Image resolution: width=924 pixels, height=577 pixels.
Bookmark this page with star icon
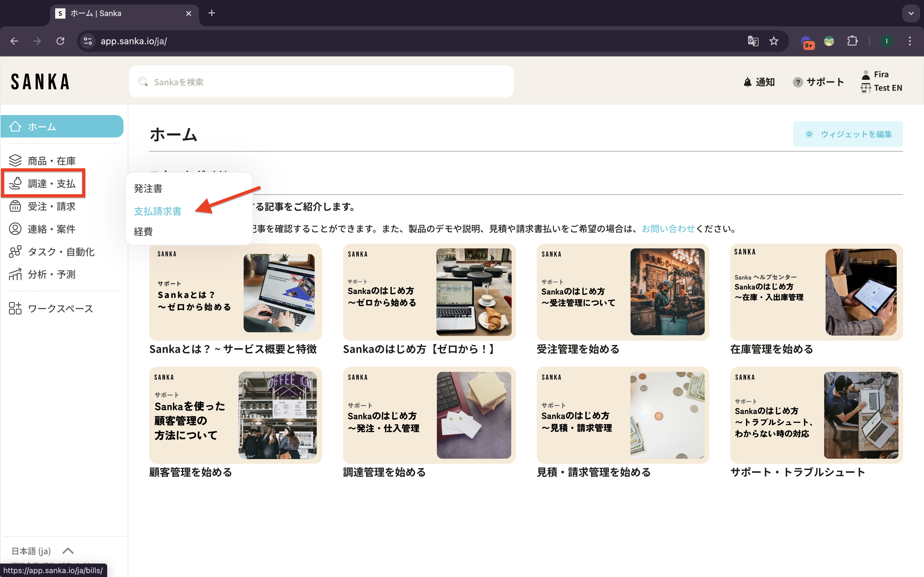click(774, 41)
